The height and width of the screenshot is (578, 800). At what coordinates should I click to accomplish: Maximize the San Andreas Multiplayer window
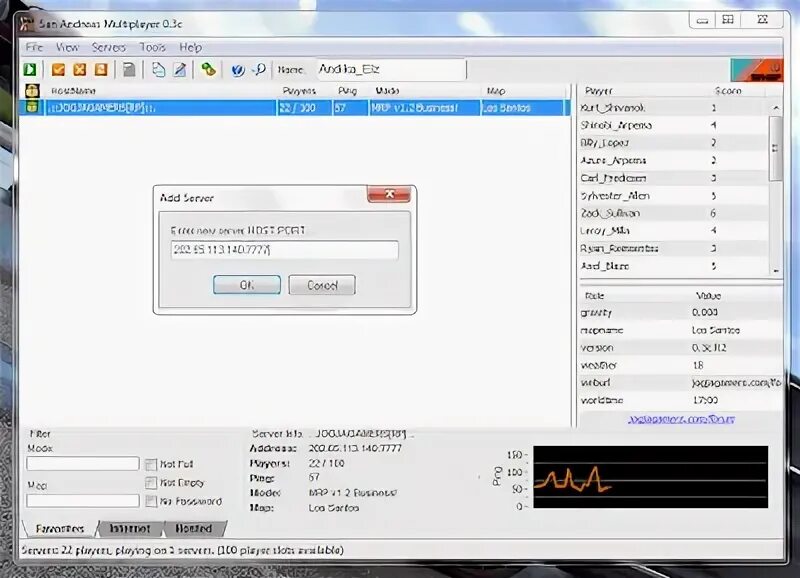click(728, 20)
